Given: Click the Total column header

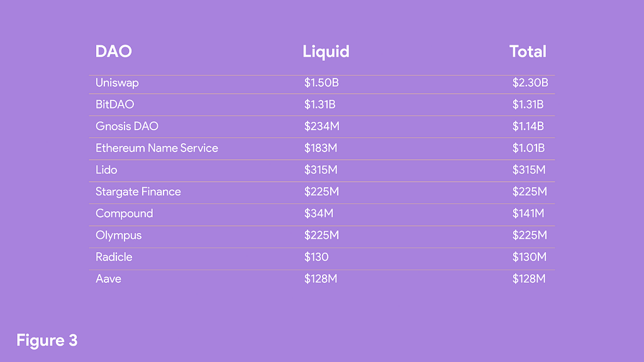Looking at the screenshot, I should (528, 52).
